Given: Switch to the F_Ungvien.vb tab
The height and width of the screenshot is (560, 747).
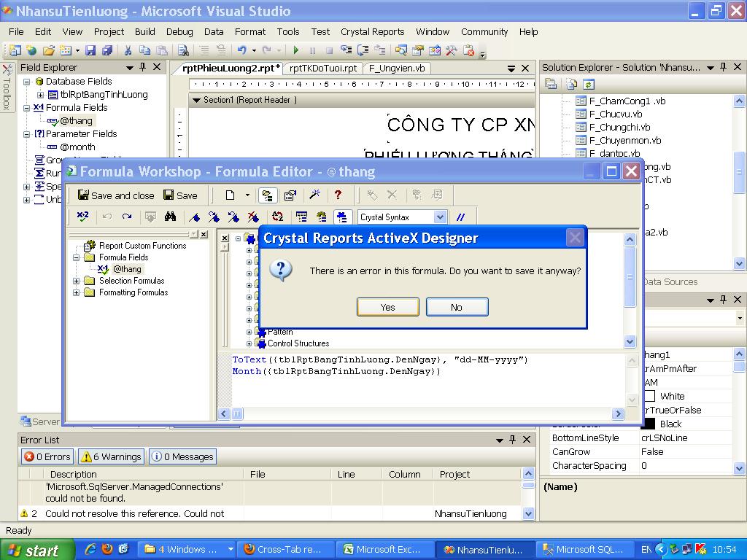Looking at the screenshot, I should [x=397, y=68].
